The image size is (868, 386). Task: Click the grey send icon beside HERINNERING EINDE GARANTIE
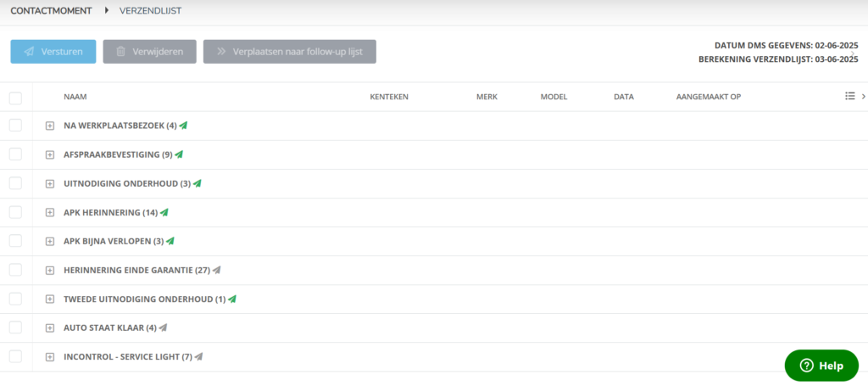[217, 271]
